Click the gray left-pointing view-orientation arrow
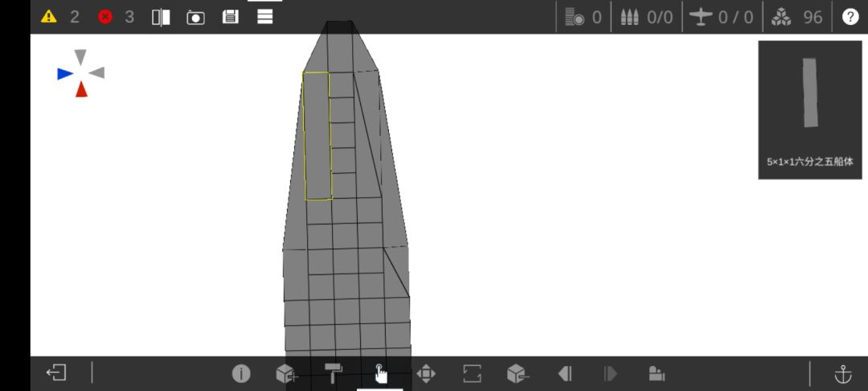Image resolution: width=868 pixels, height=391 pixels. tap(96, 72)
